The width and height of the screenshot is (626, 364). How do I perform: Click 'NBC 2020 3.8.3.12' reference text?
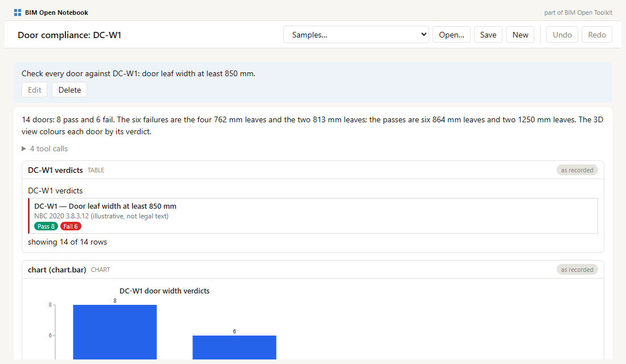pyautogui.click(x=61, y=216)
